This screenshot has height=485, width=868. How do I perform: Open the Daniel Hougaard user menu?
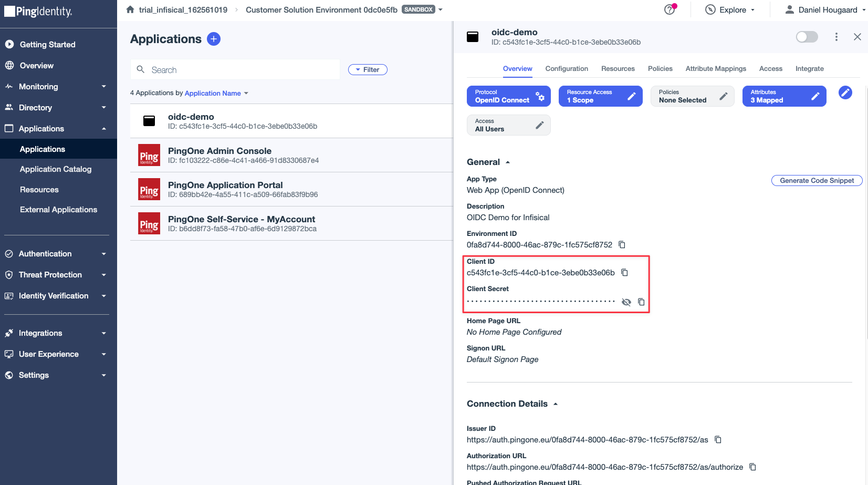(x=824, y=9)
